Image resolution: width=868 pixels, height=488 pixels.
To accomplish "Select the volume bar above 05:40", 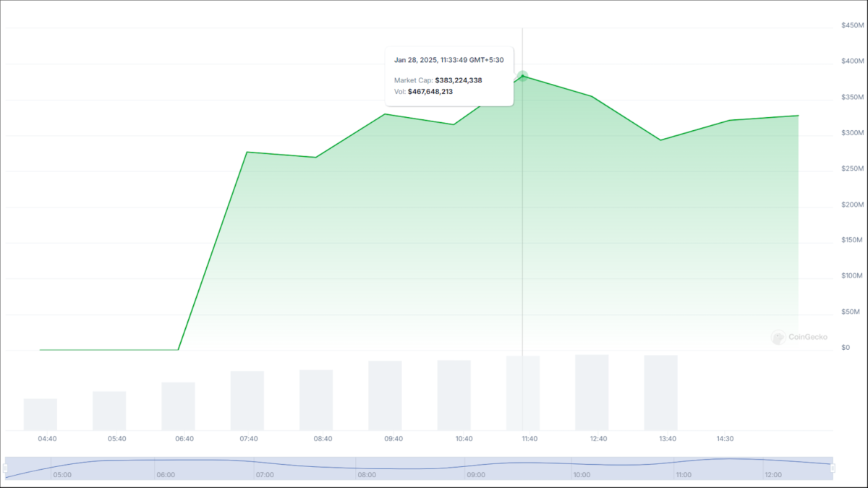I will tap(109, 411).
